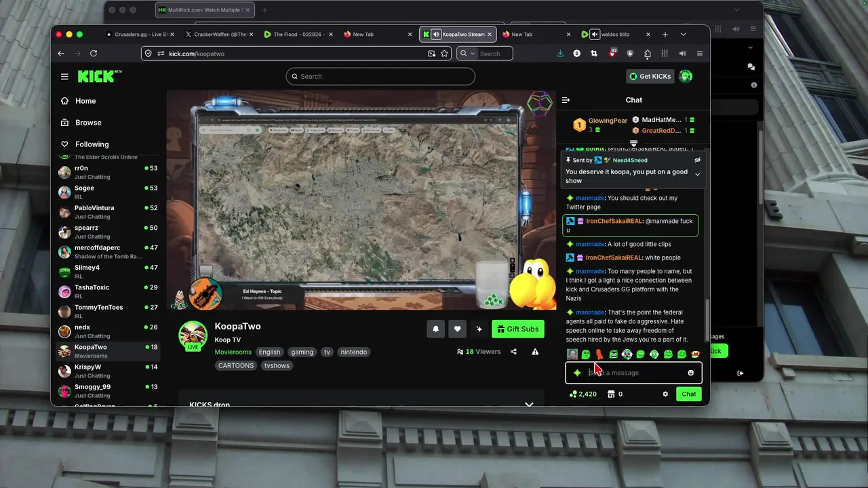Click the picture-in-picture icon in the address bar

(431, 54)
